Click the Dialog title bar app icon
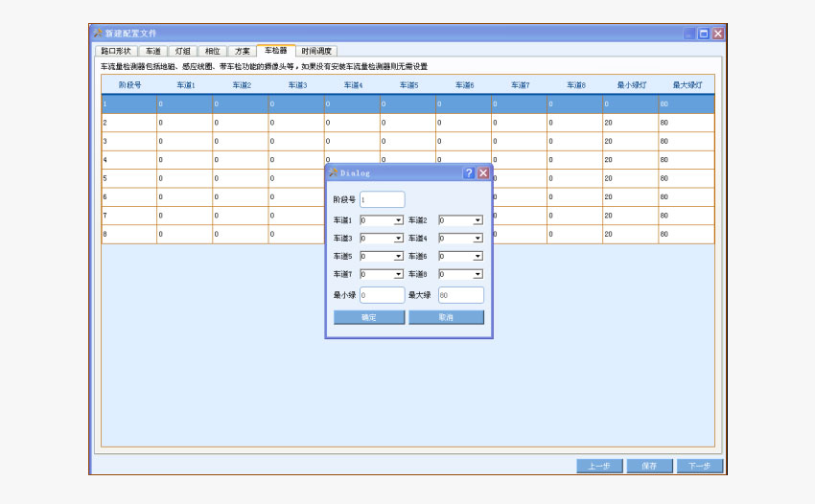Image resolution: width=815 pixels, height=504 pixels. 333,173
